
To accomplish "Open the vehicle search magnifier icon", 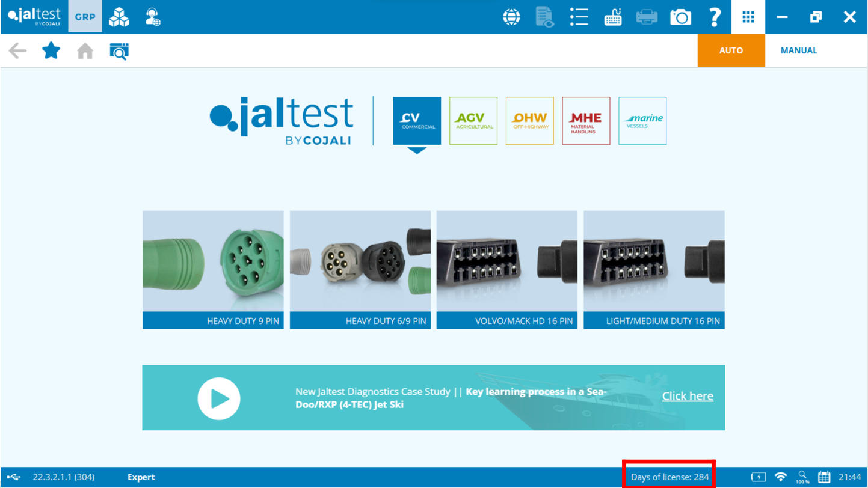I will 119,51.
